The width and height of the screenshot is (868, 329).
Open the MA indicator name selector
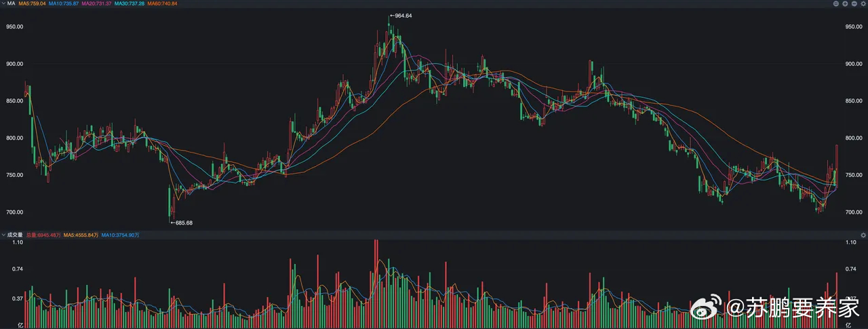(x=11, y=3)
